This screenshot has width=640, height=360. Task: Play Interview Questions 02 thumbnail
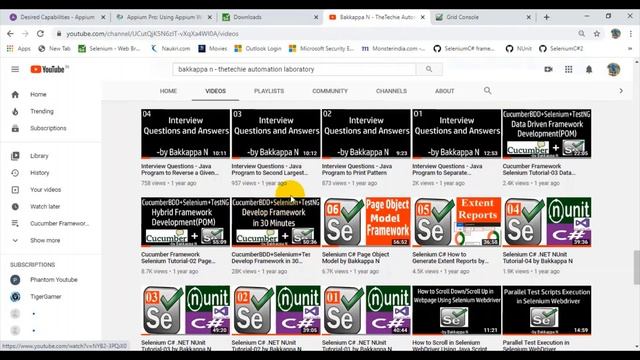(x=366, y=134)
